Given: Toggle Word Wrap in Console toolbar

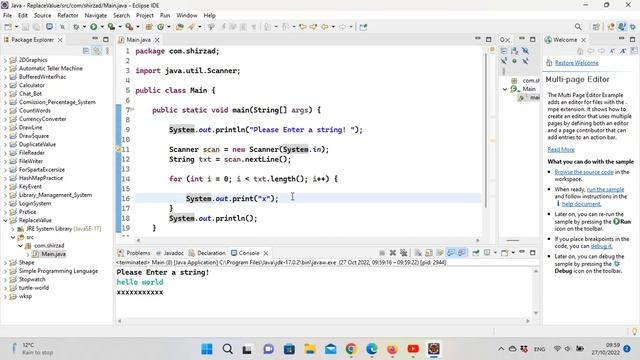Looking at the screenshot, I should [x=440, y=253].
